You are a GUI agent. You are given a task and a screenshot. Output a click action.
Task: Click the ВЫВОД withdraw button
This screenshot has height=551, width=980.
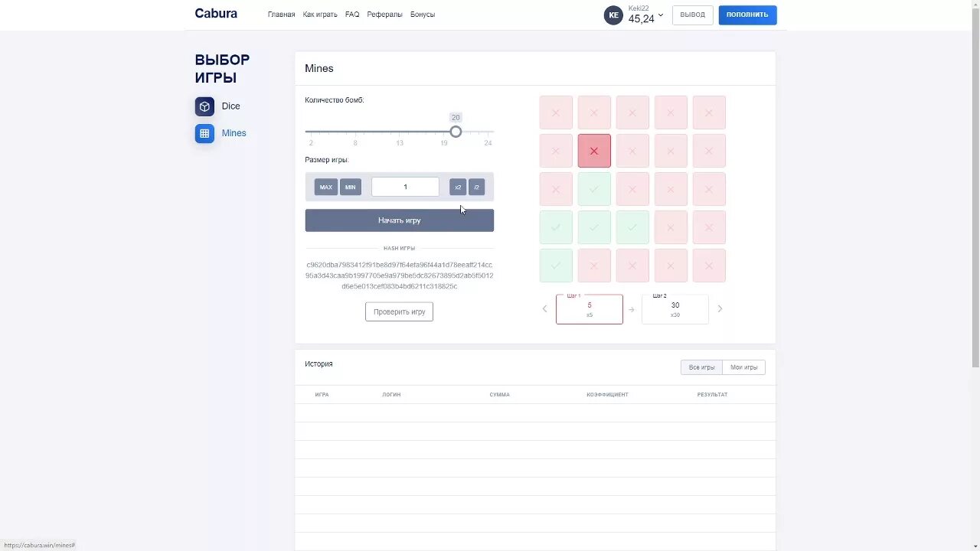[x=693, y=15]
